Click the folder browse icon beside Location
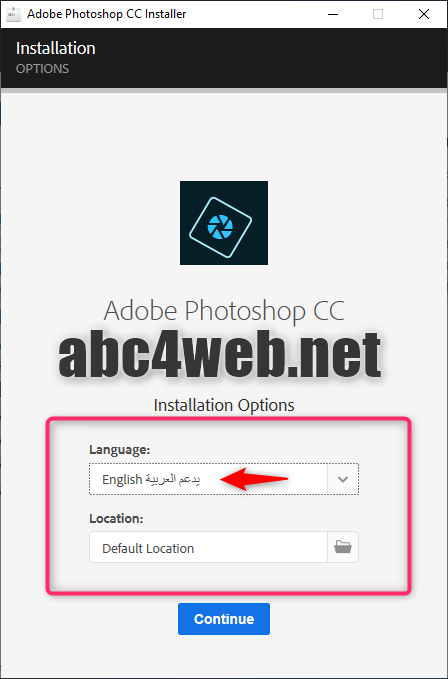The height and width of the screenshot is (679, 448). tap(343, 547)
